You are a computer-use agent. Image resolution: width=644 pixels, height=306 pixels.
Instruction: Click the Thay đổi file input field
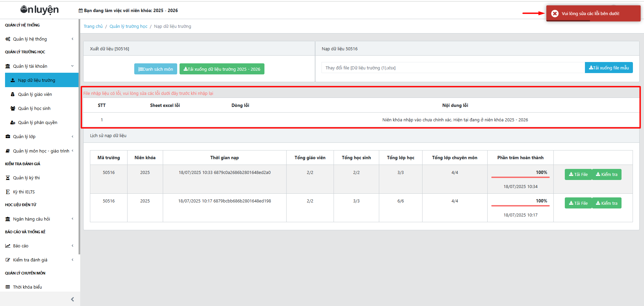(453, 68)
